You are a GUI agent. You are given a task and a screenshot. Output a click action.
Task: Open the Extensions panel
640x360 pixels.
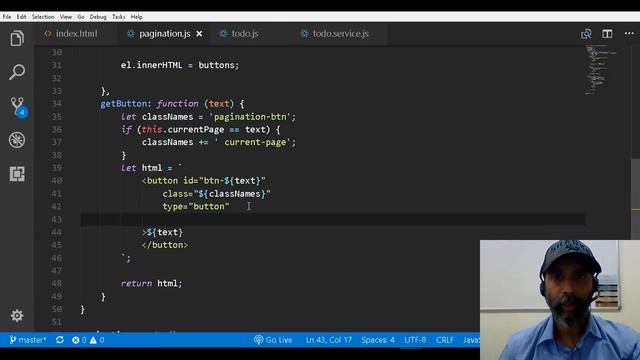pos(17,174)
